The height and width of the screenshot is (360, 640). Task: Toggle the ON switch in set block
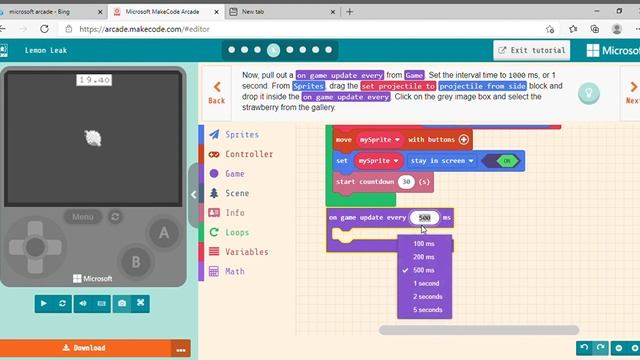[502, 161]
